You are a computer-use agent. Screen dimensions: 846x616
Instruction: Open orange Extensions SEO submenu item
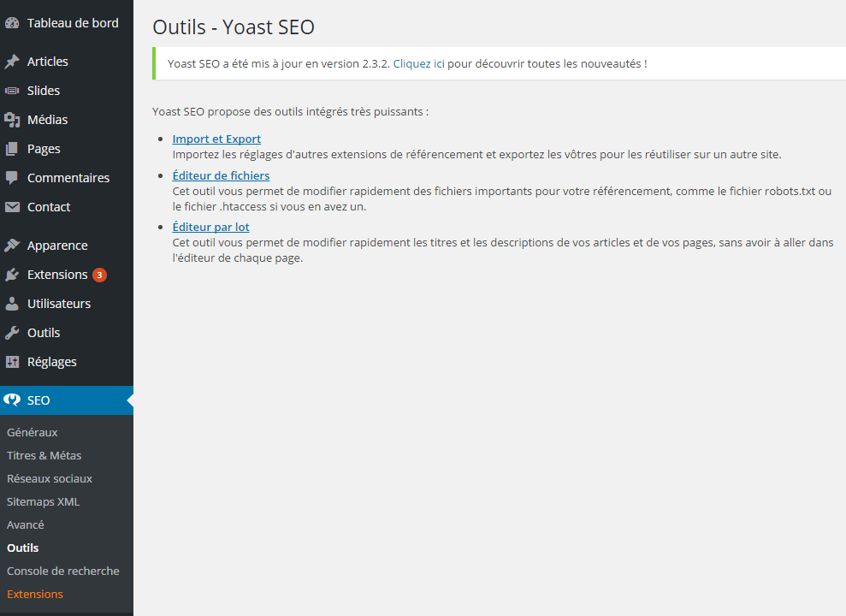[35, 595]
